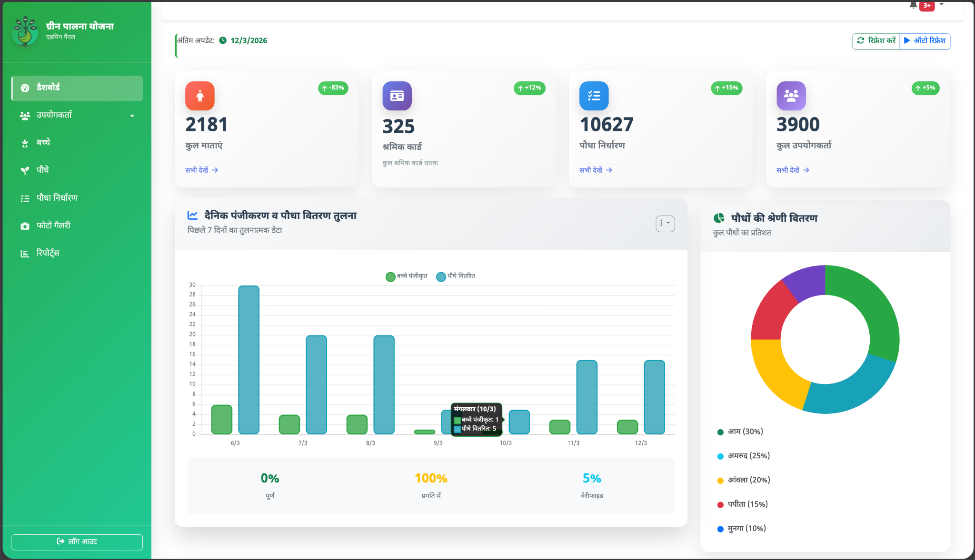The image size is (975, 560).
Task: Open the top-right profile dropdown caret
Action: (x=941, y=5)
